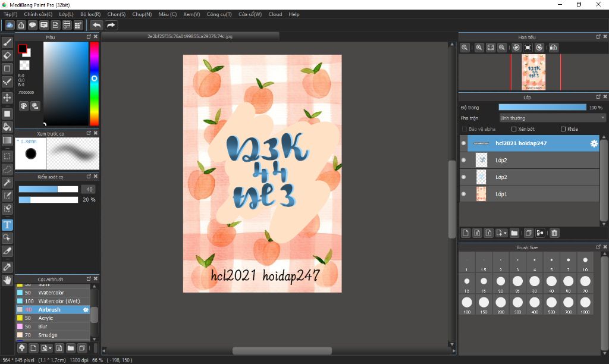Open Airbrush brush settings gear

tap(86, 310)
